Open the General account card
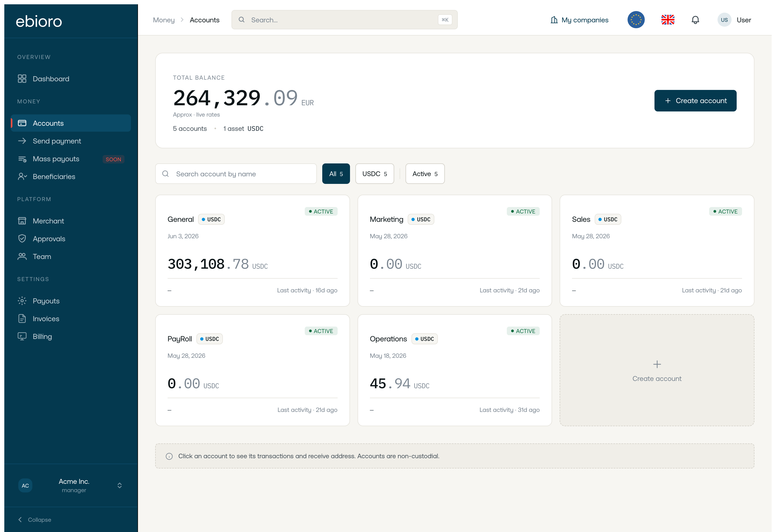 (252, 251)
